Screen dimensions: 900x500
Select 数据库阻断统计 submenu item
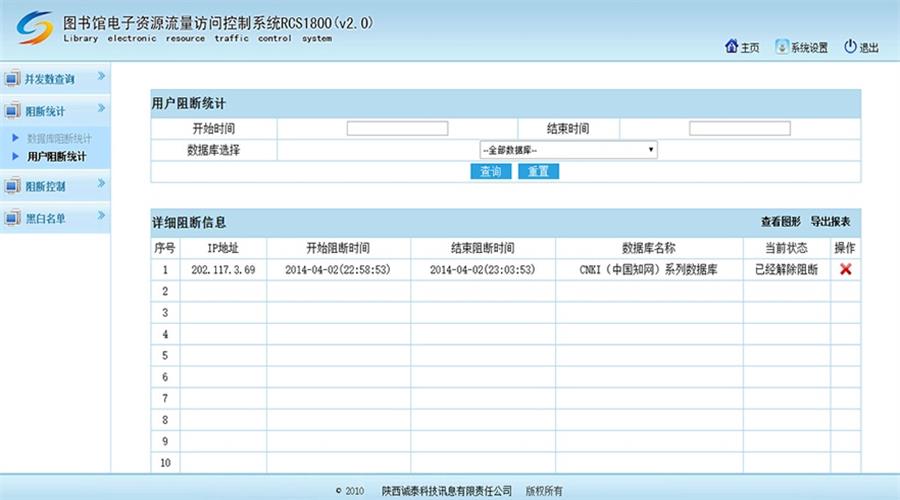point(59,138)
